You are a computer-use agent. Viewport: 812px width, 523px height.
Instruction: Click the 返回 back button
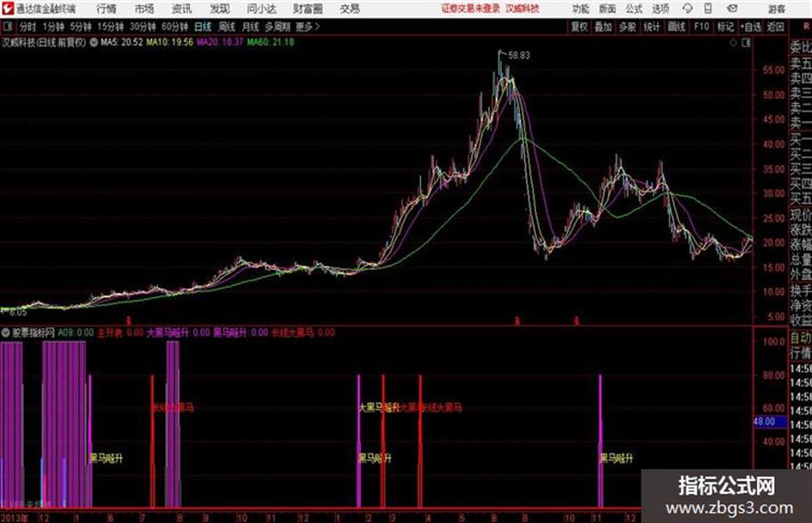click(775, 27)
